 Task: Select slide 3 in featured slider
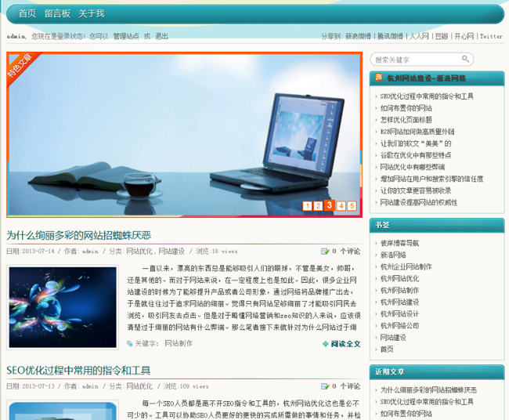(x=329, y=205)
